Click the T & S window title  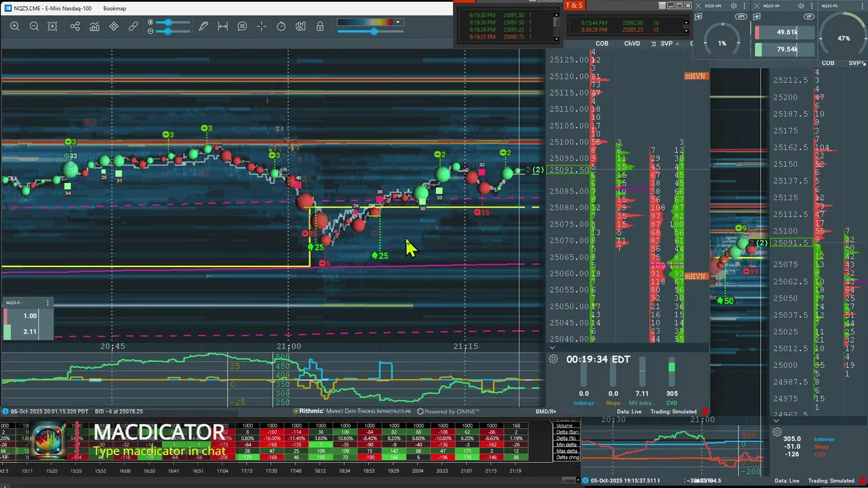[574, 5]
